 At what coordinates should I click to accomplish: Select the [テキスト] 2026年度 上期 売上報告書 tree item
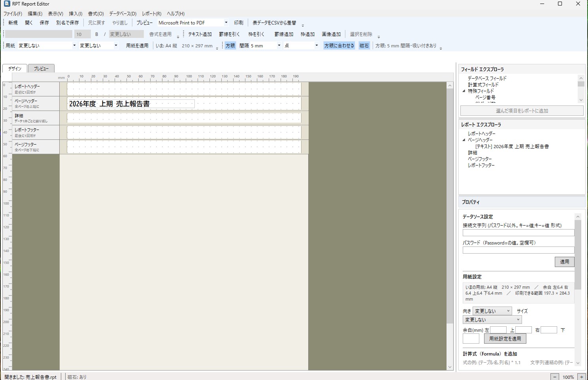pos(512,146)
